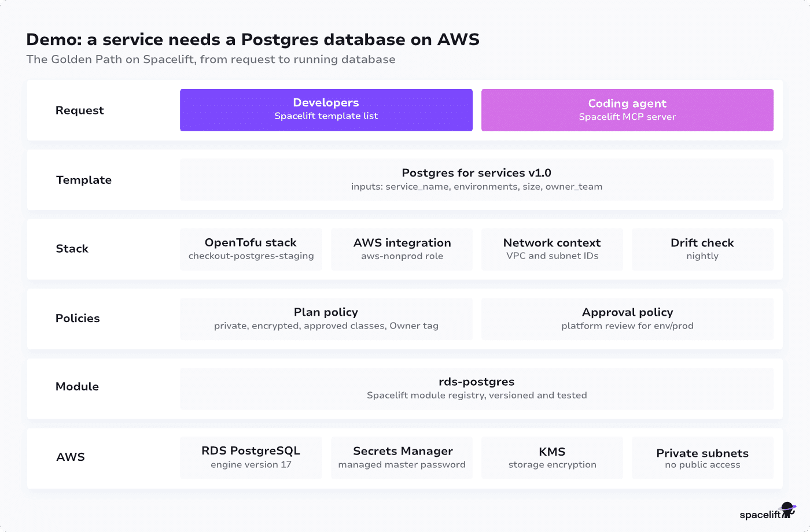This screenshot has width=810, height=532.
Task: Click the 'checkout-postgres-staging' stack name
Action: (x=251, y=256)
